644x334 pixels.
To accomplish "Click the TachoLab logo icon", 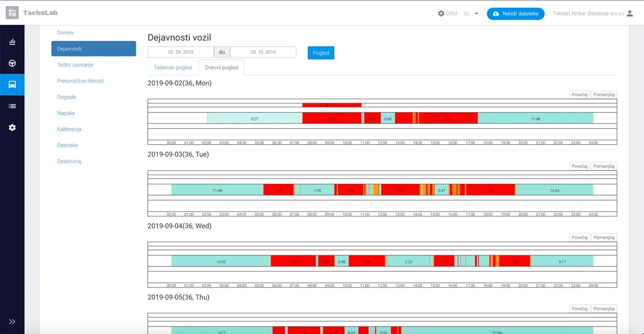I will pos(12,13).
